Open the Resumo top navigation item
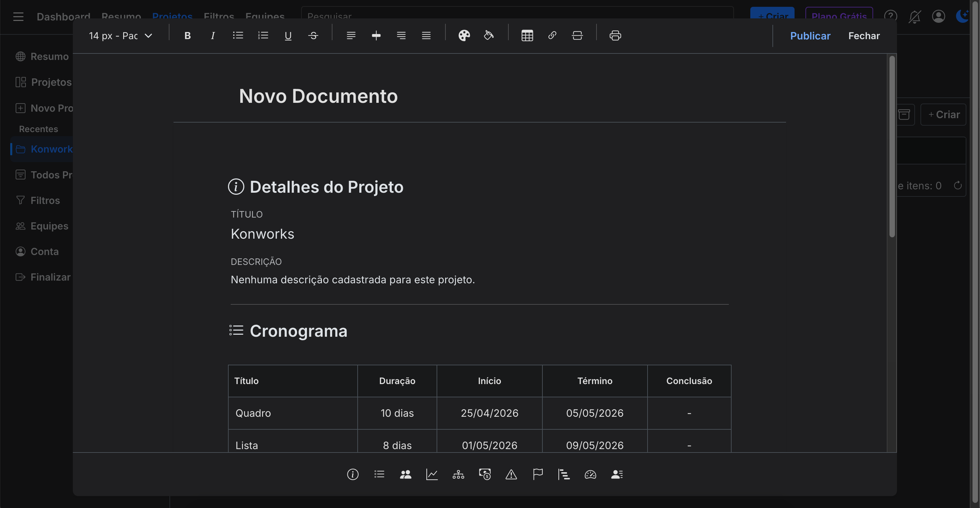Viewport: 980px width, 508px height. click(x=121, y=17)
